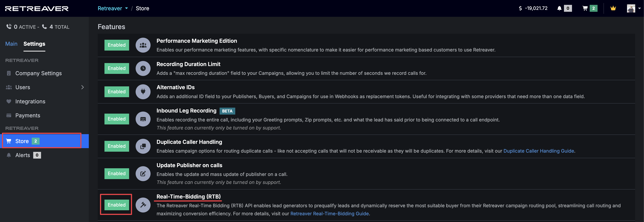This screenshot has height=222, width=644.
Task: Click the Alternative IDs plug icon
Action: (143, 92)
